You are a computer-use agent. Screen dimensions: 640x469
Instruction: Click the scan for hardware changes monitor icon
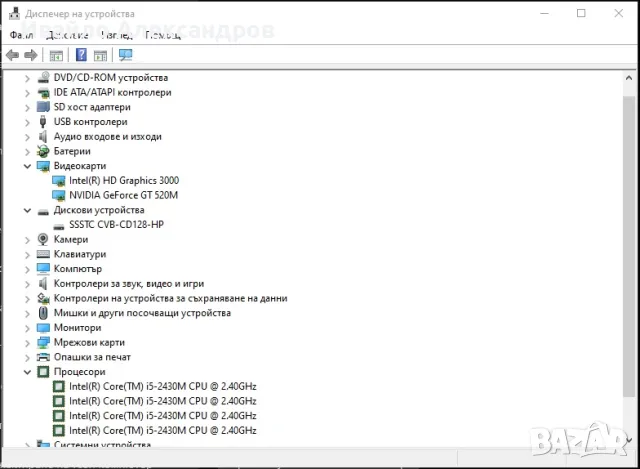point(125,55)
